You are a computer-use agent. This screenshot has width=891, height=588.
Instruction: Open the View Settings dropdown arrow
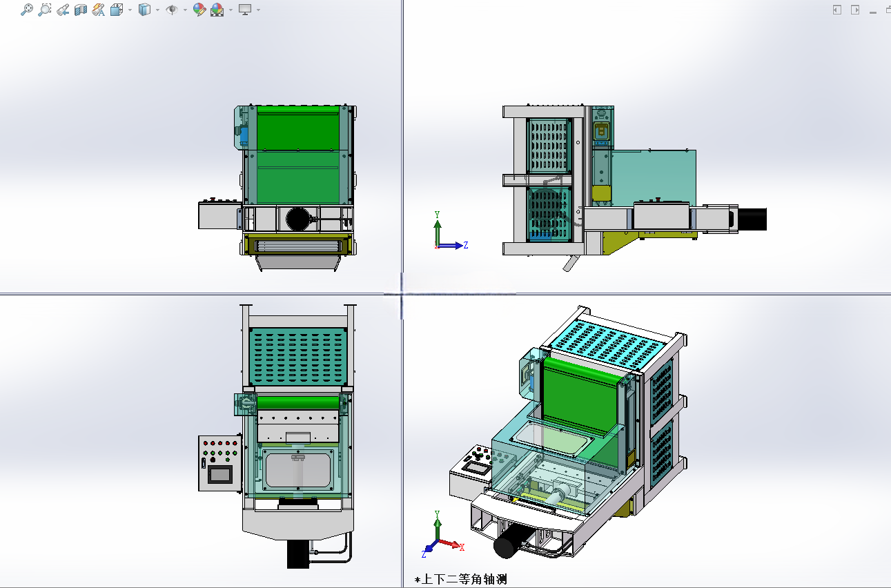coord(258,10)
